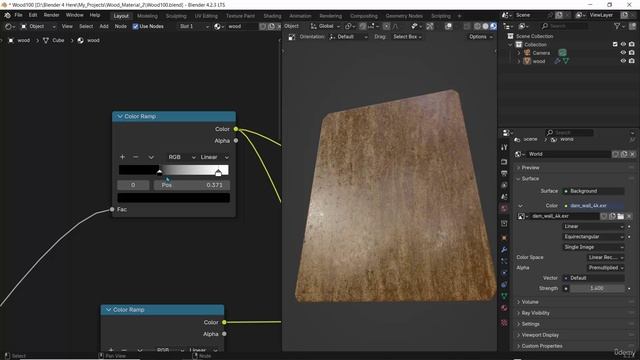Viewport: 640px width, 360px height.
Task: Open Equirectangular projection dropdown
Action: pyautogui.click(x=593, y=237)
